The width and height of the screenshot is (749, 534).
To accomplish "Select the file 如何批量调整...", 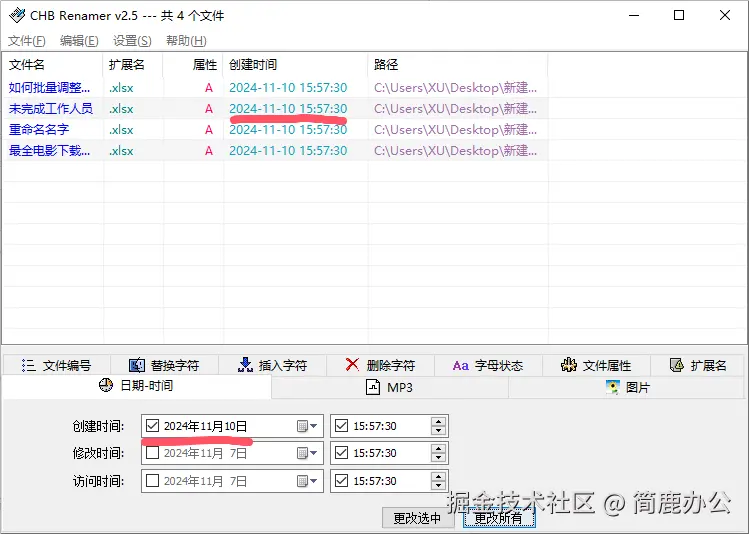I will 49,88.
